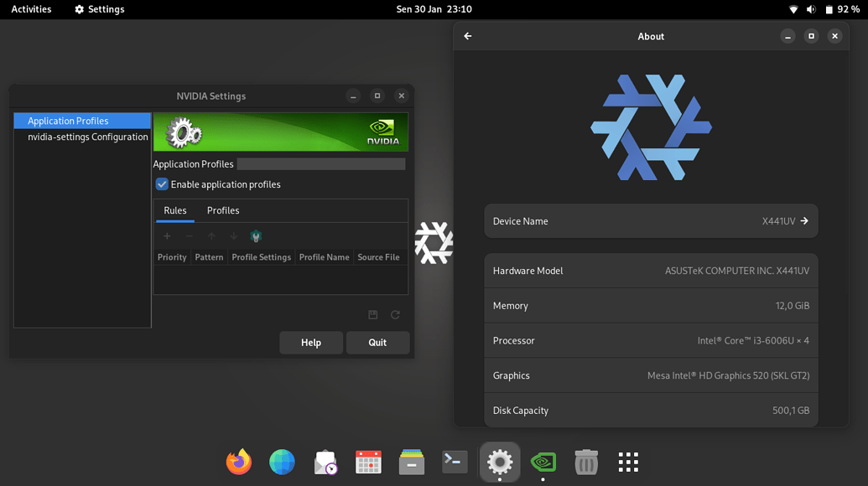Launch Firefox from the dock

[x=238, y=462]
